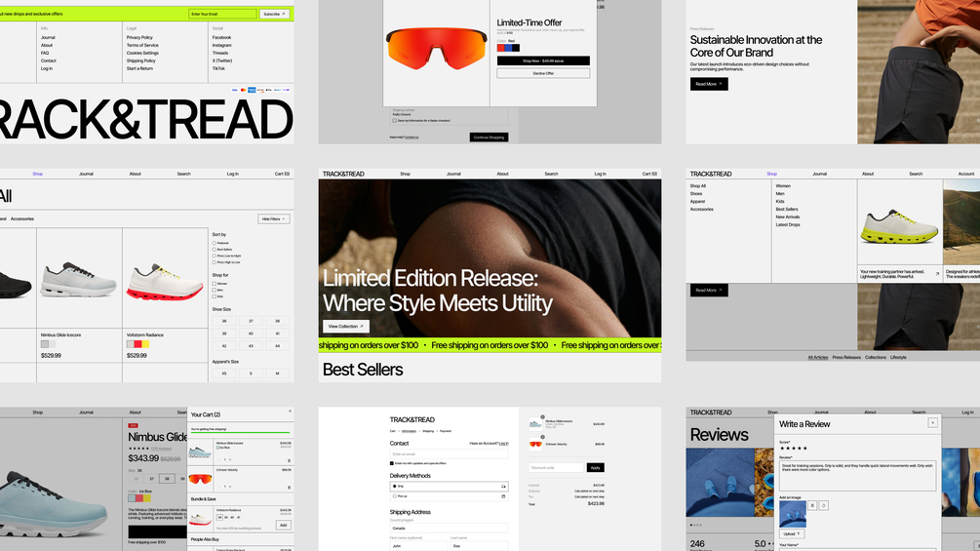Select Best Sellers sort radio button

[x=214, y=250]
